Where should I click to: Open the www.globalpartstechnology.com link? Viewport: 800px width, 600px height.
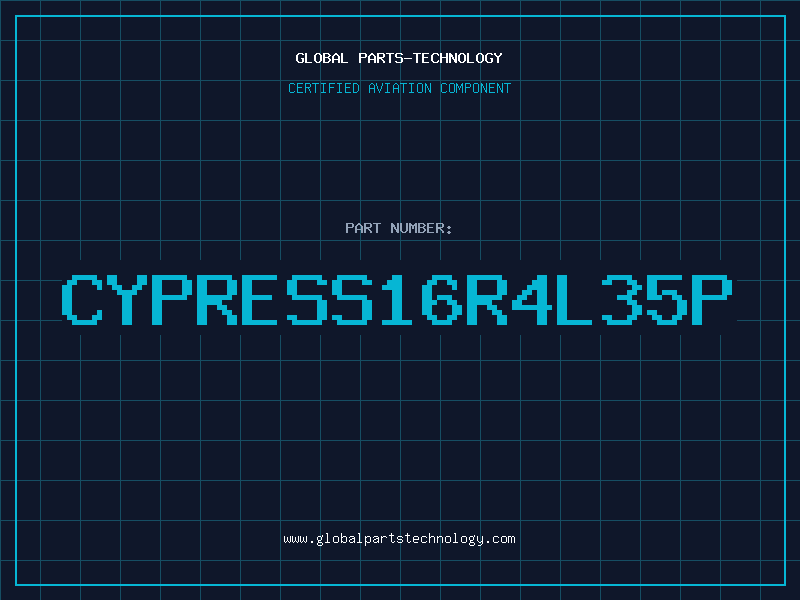(x=399, y=539)
